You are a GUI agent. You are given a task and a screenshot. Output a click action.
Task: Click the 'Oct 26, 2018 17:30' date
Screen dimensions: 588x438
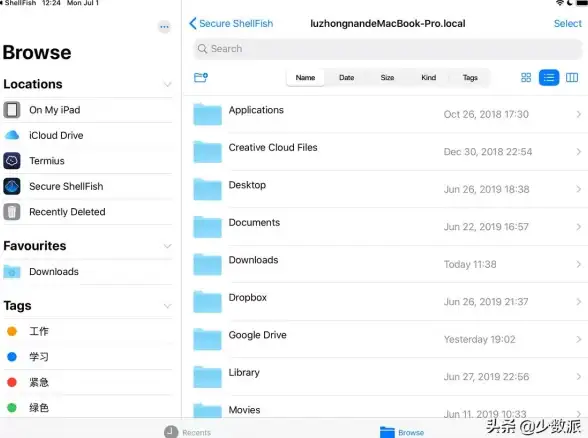pos(486,114)
